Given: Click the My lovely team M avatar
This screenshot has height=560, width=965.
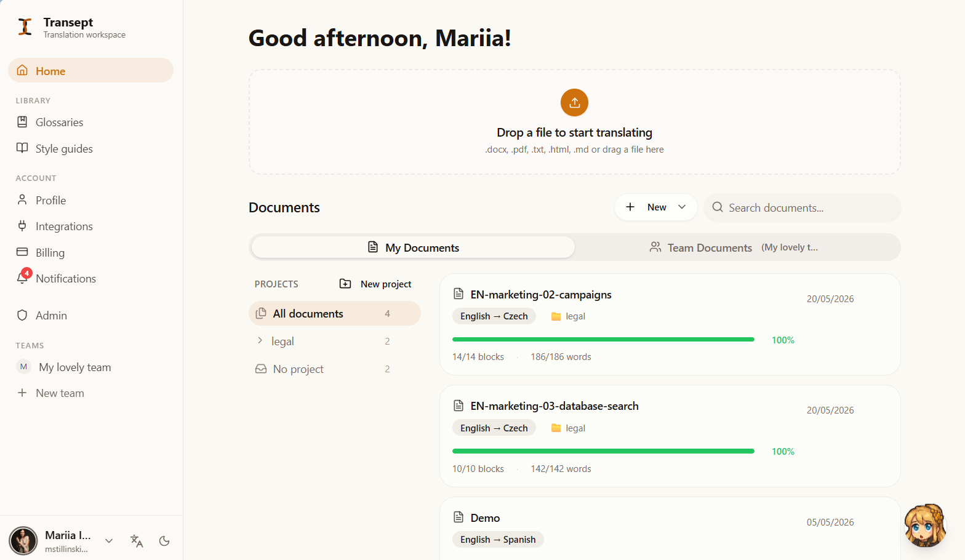Looking at the screenshot, I should (x=23, y=367).
